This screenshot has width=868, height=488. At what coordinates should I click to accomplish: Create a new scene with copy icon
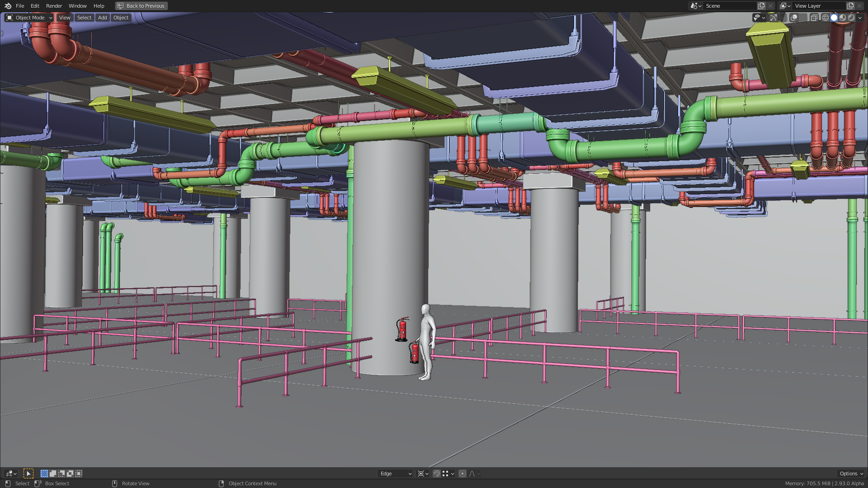coord(761,6)
